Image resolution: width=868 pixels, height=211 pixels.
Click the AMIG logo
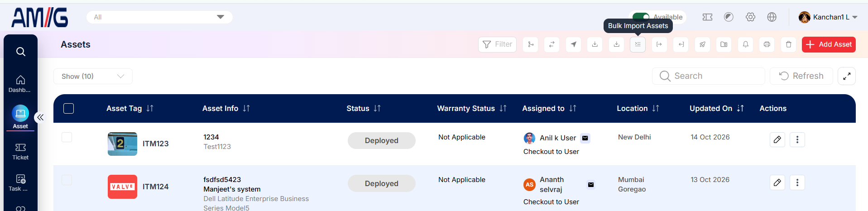coord(40,18)
